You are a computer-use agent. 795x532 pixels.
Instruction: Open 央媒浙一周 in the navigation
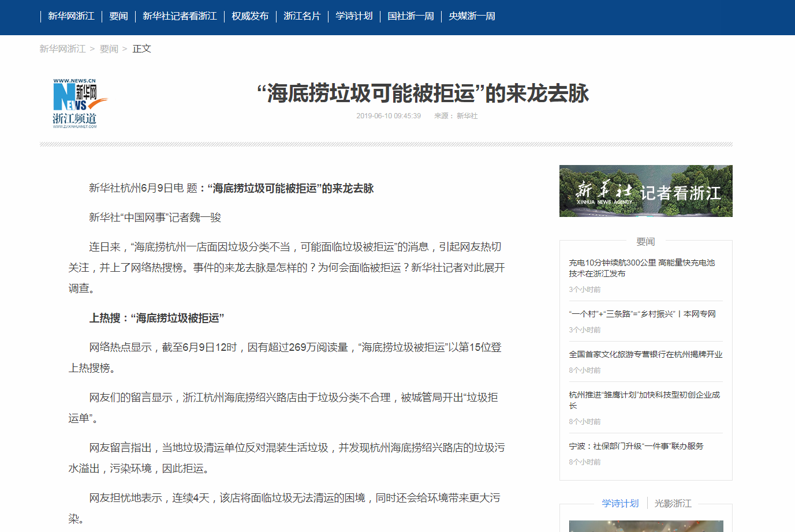coord(472,16)
